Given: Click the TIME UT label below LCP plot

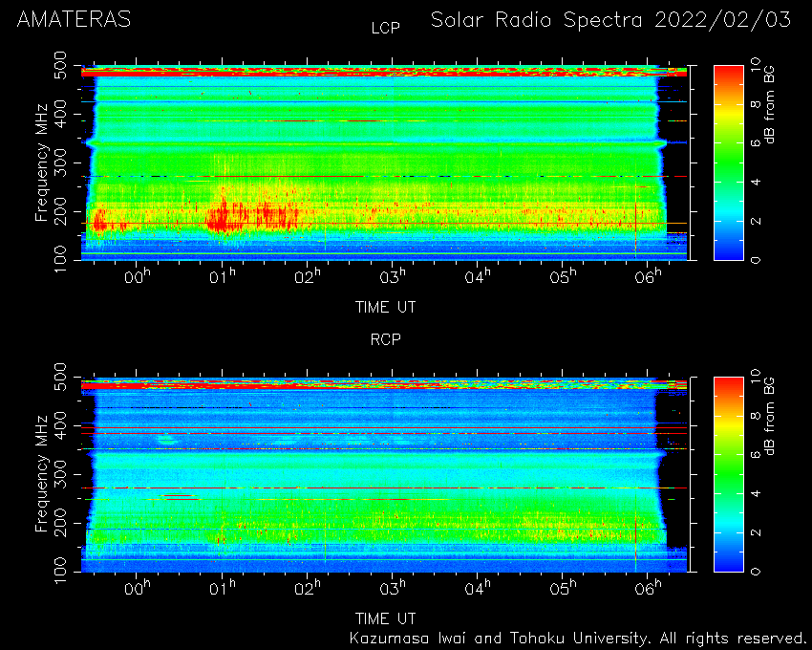Looking at the screenshot, I should click(386, 308).
